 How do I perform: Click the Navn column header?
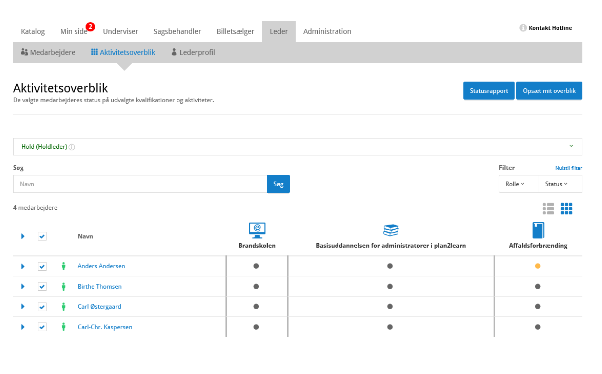point(85,236)
